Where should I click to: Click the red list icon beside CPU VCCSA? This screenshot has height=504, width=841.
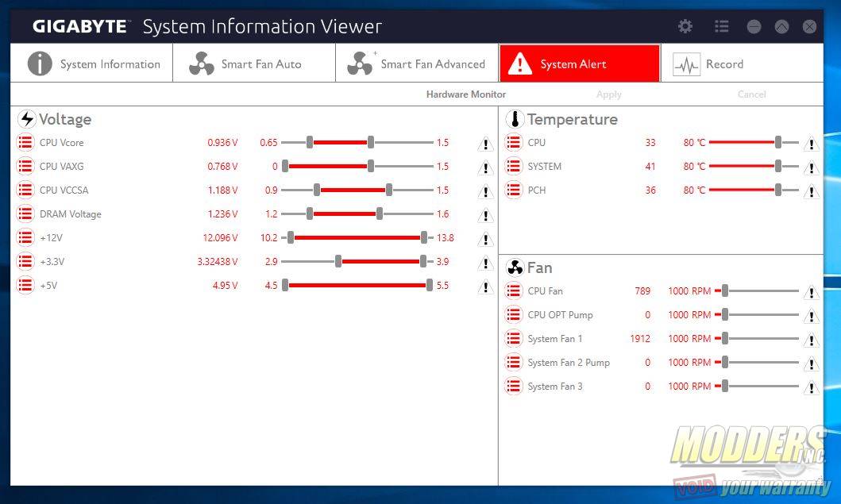25,190
